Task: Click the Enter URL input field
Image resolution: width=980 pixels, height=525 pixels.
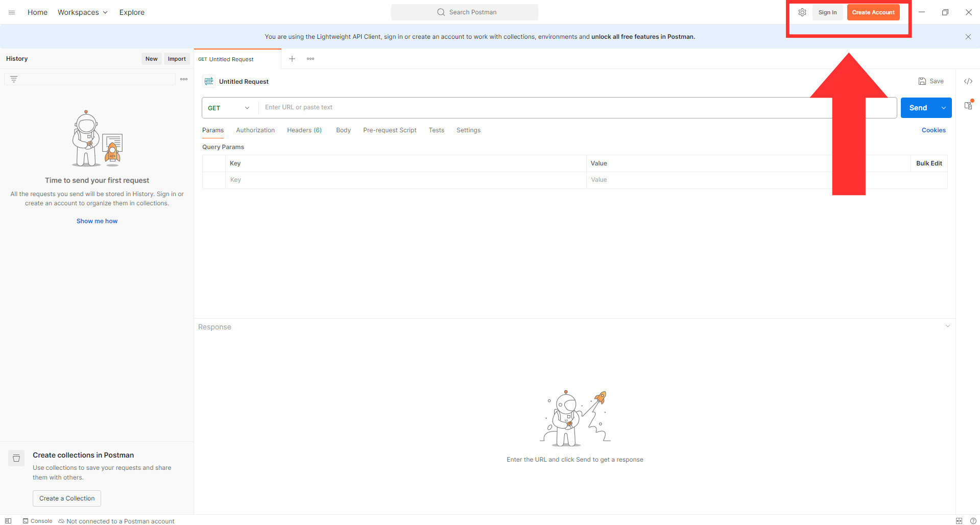Action: click(578, 108)
